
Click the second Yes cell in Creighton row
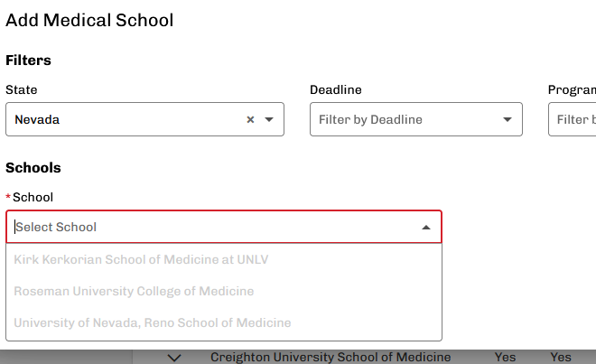pyautogui.click(x=561, y=358)
